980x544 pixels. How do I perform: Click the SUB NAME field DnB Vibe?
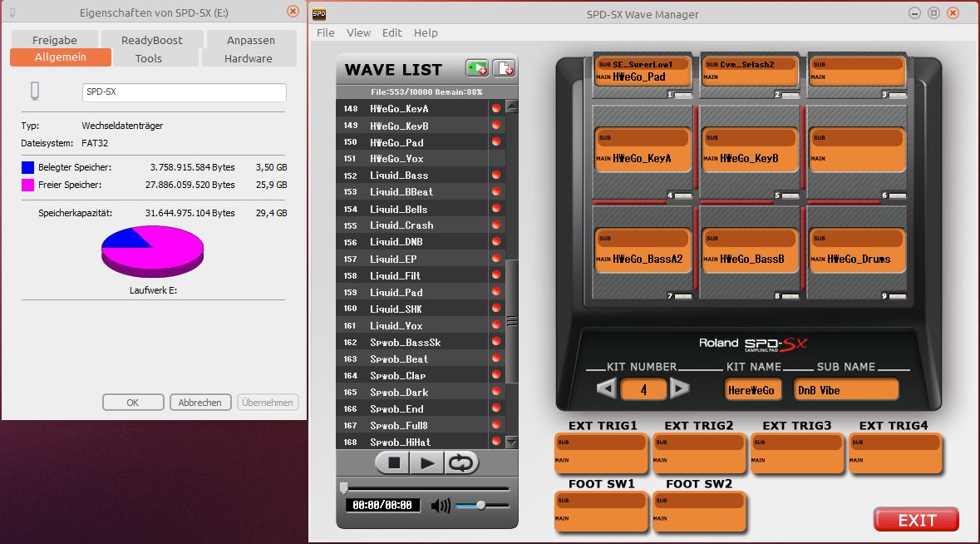(845, 389)
